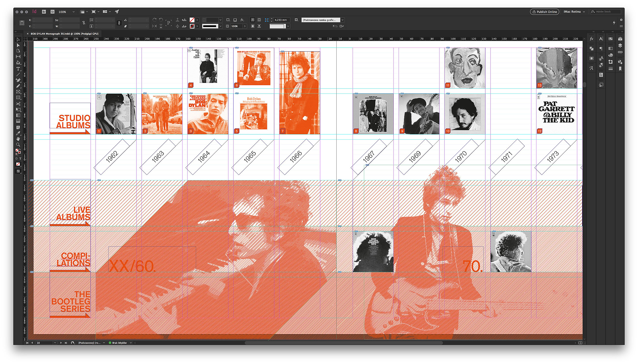The height and width of the screenshot is (364, 638).
Task: Click the Greatest Hits album cover thumbnail
Action: click(x=373, y=252)
